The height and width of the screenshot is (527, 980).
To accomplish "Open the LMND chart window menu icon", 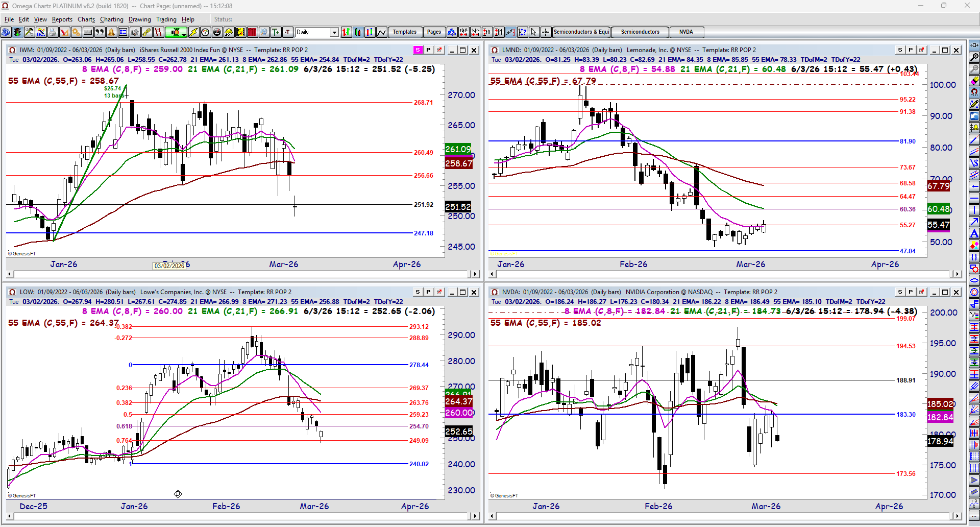I will [494, 50].
